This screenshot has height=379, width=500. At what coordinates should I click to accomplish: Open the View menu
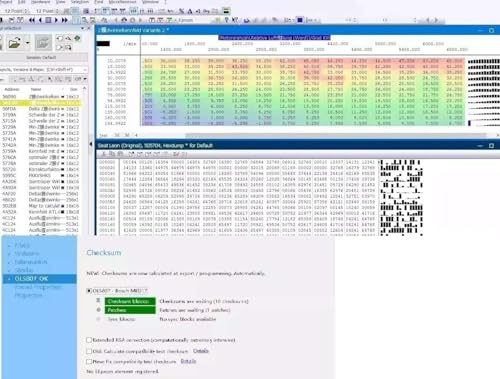click(x=60, y=2)
